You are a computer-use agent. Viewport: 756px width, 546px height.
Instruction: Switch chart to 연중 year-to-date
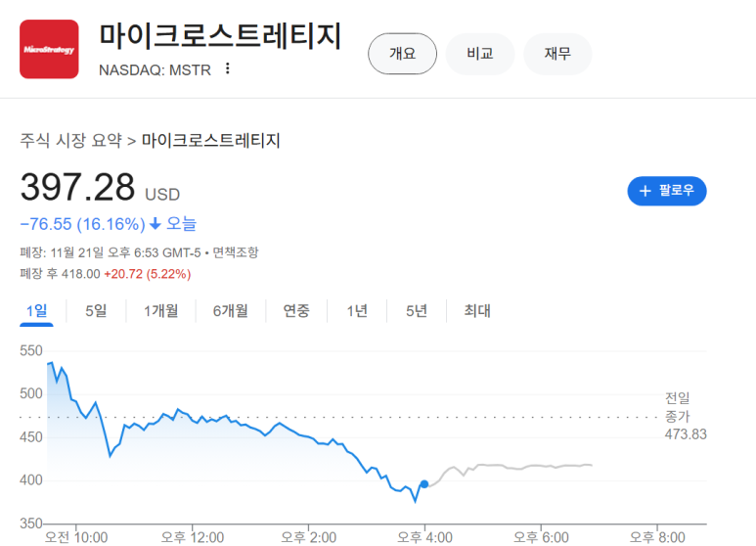point(296,311)
